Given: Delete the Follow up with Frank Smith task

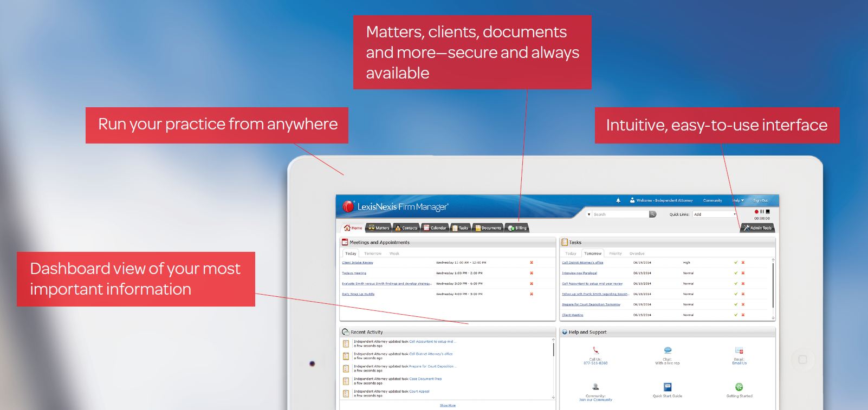Looking at the screenshot, I should tap(743, 294).
